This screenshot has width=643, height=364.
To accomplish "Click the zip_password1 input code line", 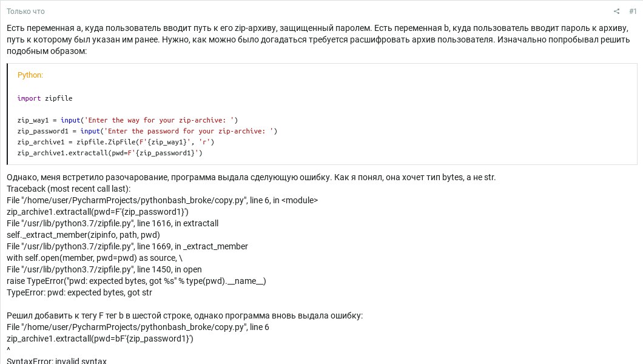I will point(147,131).
